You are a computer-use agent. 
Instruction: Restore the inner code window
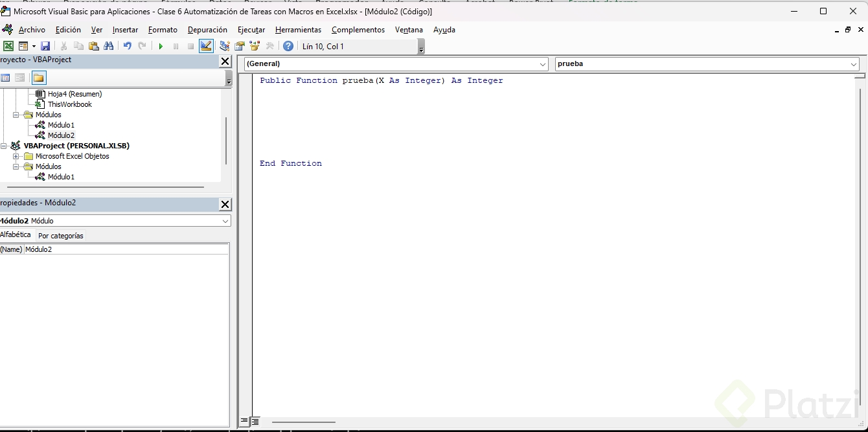[848, 30]
